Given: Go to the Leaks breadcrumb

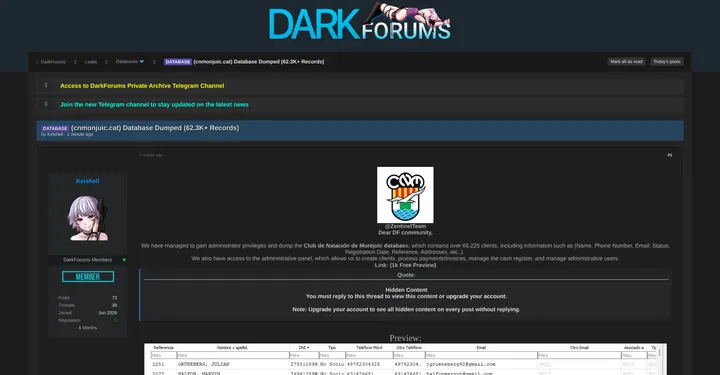Looking at the screenshot, I should [x=90, y=62].
